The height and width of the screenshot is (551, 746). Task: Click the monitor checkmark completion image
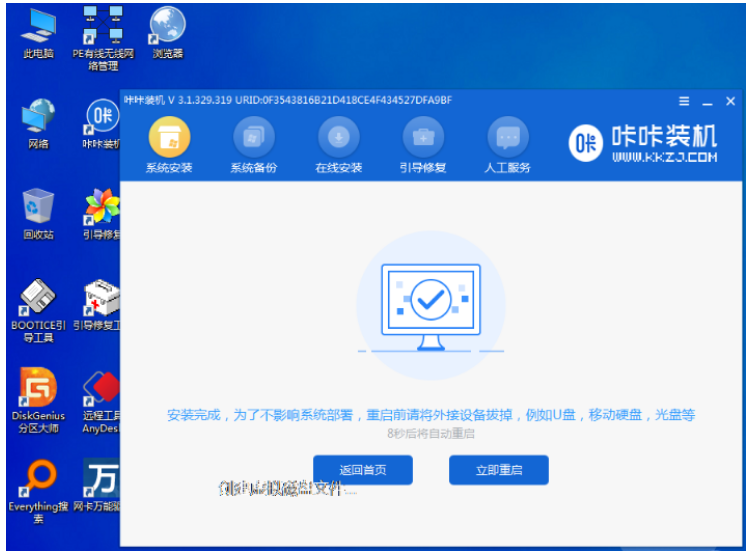431,304
